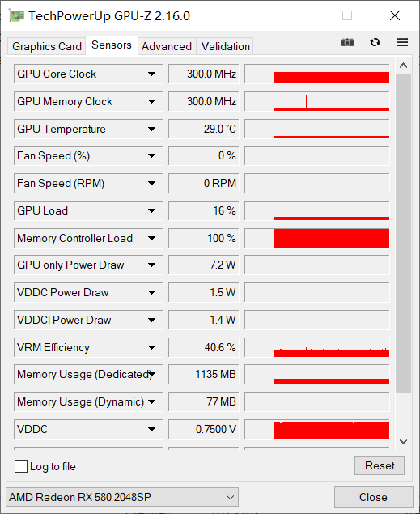
Task: Click the vertical scrollbar thumb
Action: coord(403,233)
